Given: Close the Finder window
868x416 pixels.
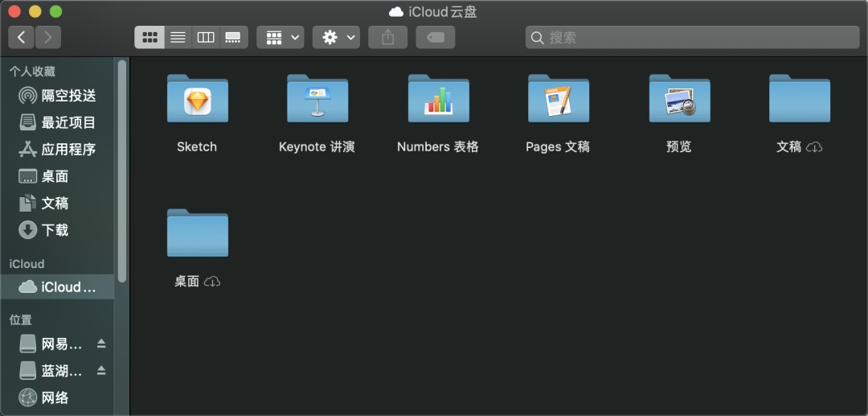Looking at the screenshot, I should click(15, 11).
